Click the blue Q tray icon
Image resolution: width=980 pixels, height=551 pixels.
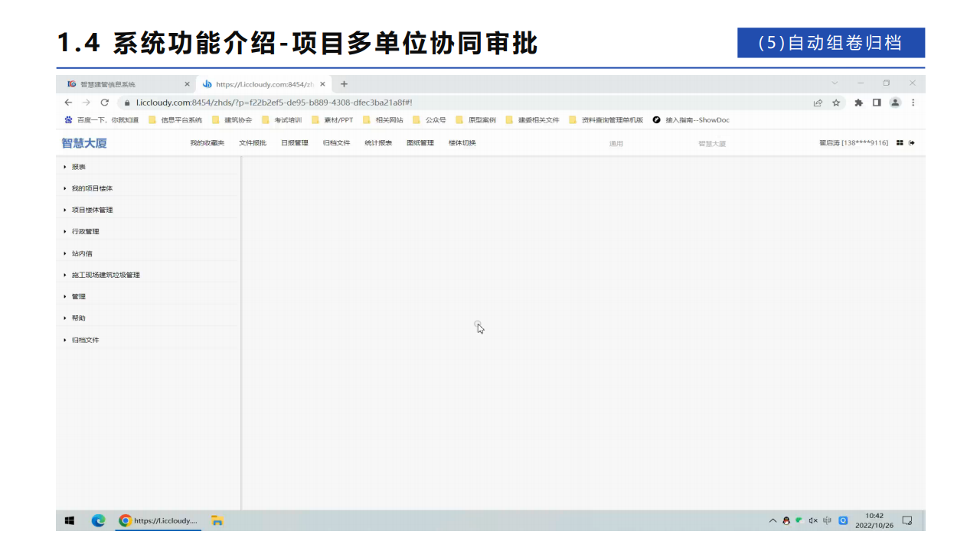(x=844, y=520)
